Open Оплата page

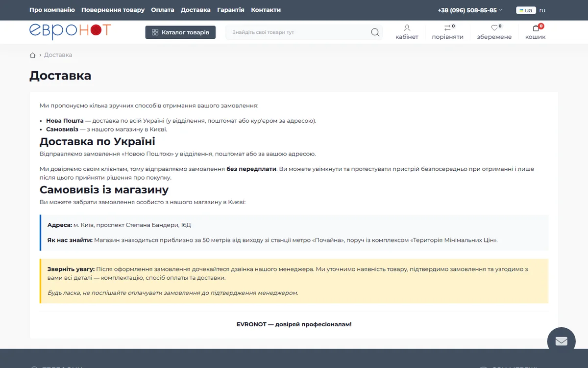tap(163, 10)
